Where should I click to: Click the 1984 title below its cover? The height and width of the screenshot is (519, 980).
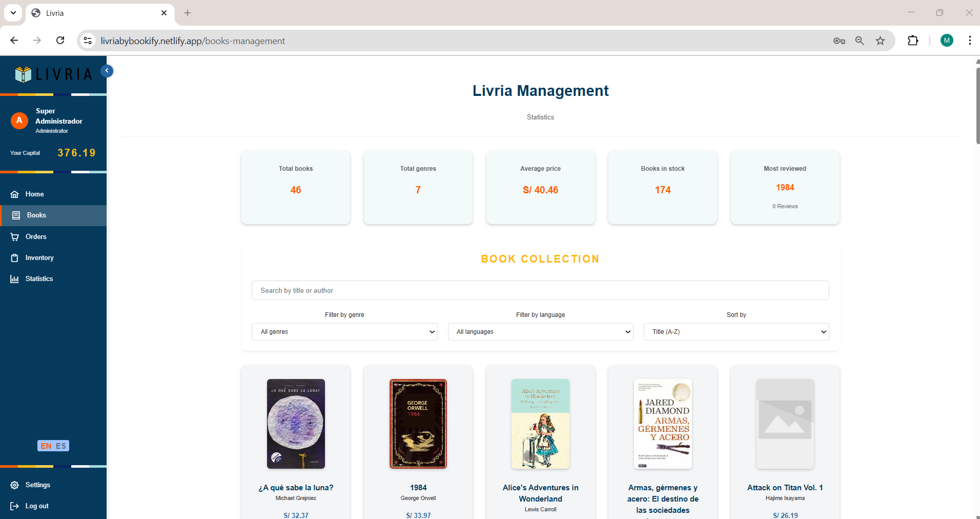coord(418,488)
